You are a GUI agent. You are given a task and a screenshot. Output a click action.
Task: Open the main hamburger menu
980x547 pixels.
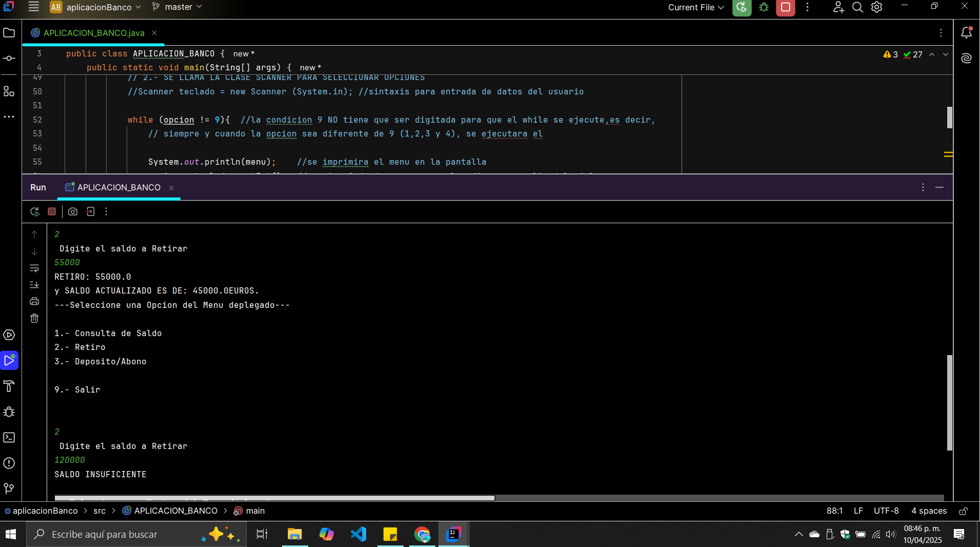point(33,7)
